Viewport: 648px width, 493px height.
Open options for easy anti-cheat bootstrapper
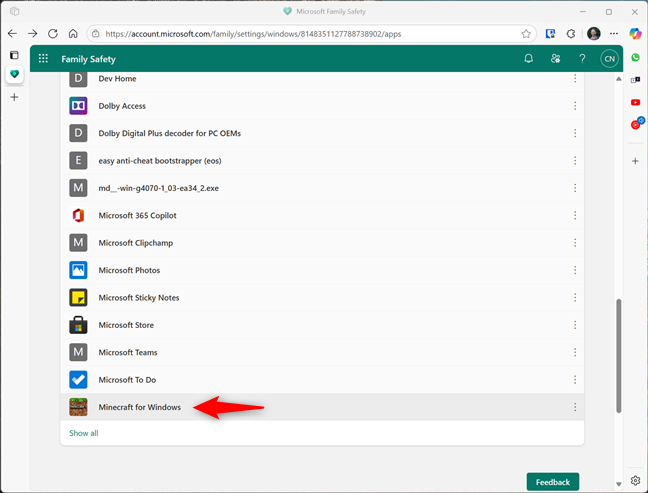tap(575, 161)
